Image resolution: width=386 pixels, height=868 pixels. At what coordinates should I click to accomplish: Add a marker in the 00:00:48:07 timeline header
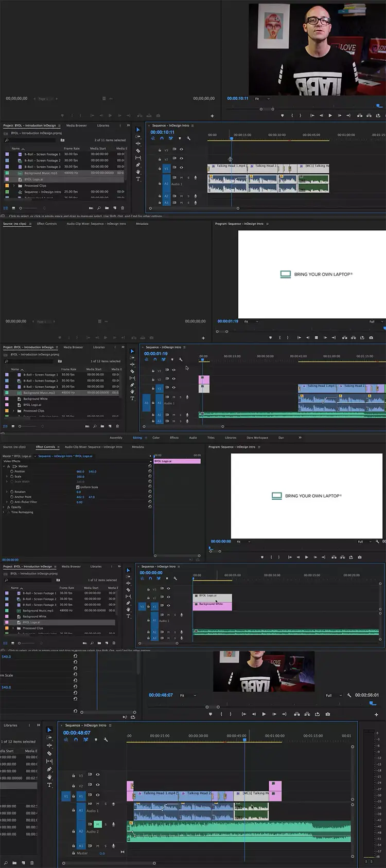(x=96, y=740)
